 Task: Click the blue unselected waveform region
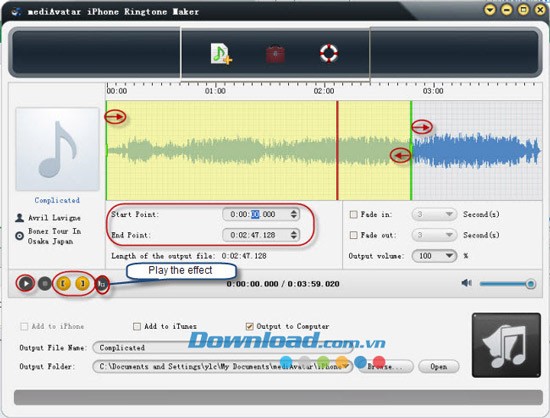click(x=476, y=151)
